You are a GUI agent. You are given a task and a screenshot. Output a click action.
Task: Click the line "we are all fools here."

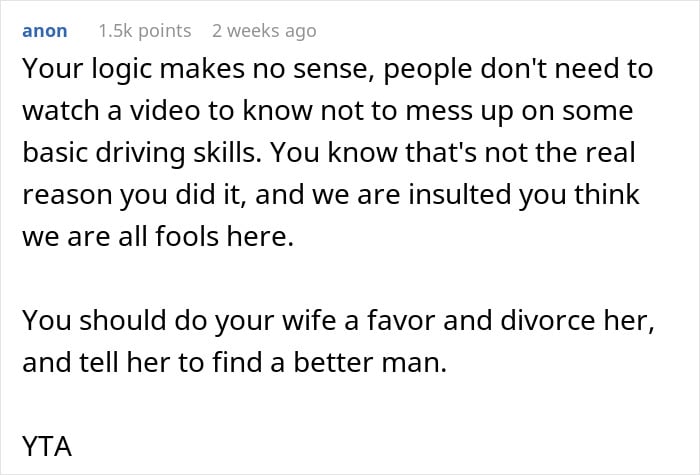(158, 236)
